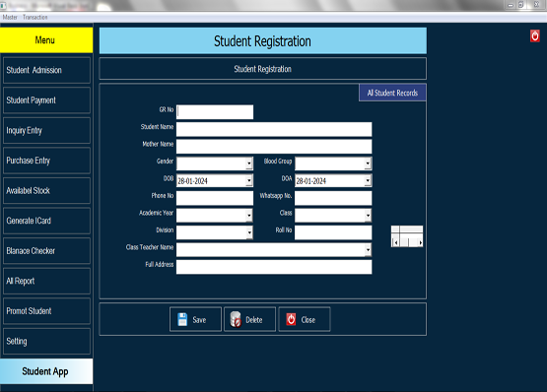Screen dimensions: 547x392
Task: Click the red power icon on Close button
Action: click(x=291, y=319)
